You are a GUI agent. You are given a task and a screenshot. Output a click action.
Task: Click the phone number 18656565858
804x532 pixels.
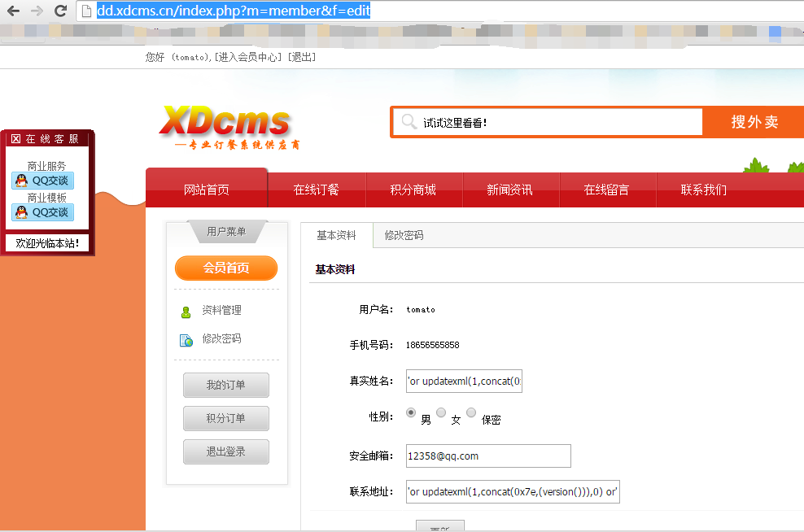coord(432,345)
